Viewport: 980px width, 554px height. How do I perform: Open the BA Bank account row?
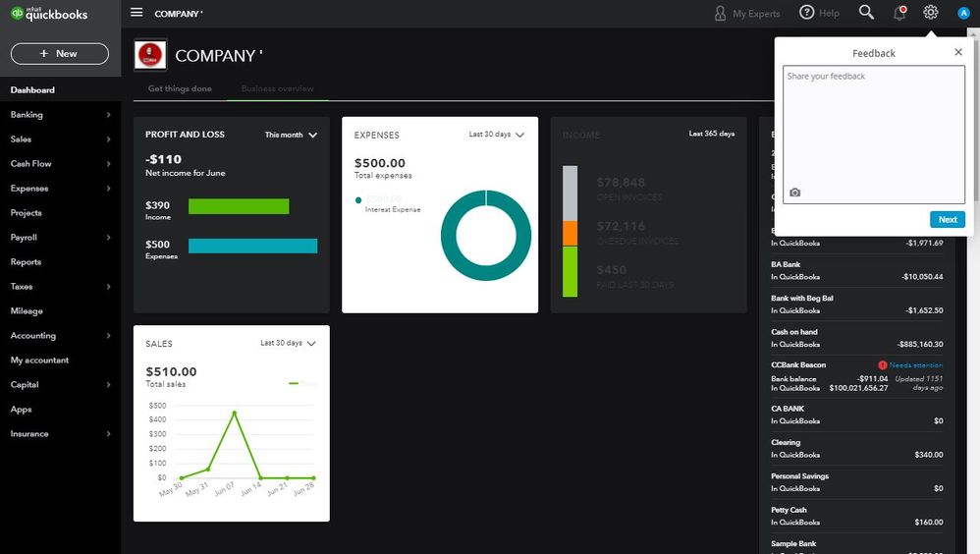tap(857, 271)
